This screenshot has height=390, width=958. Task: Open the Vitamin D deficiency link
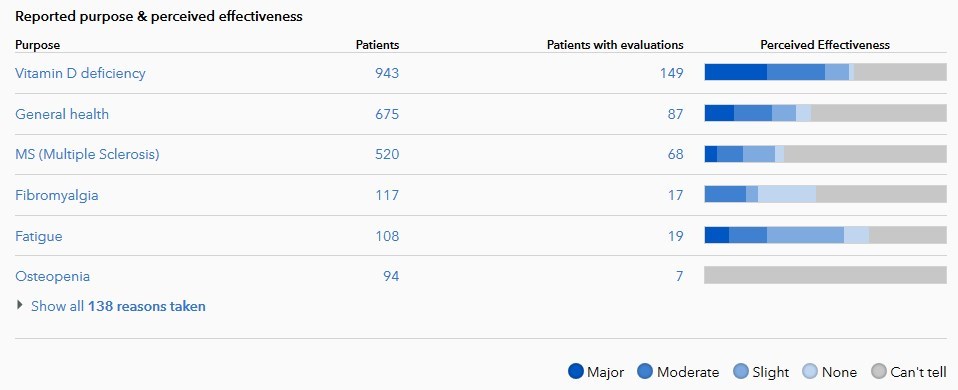click(x=80, y=73)
